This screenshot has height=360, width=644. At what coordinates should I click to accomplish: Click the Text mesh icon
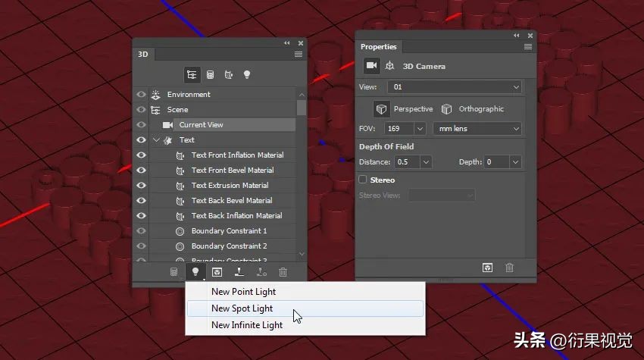[167, 140]
